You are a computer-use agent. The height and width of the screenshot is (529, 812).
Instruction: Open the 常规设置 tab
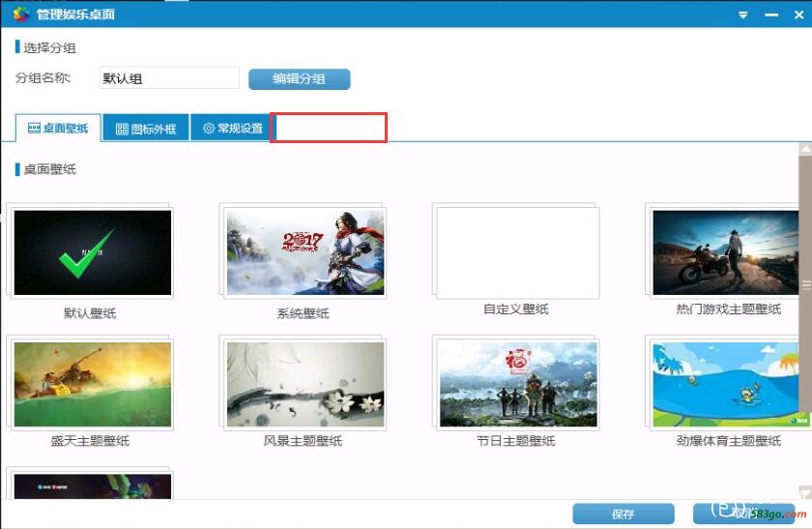tap(232, 128)
